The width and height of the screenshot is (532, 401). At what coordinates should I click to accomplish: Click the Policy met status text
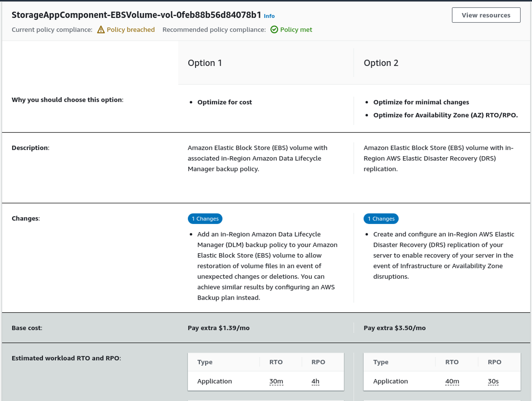[x=296, y=30]
